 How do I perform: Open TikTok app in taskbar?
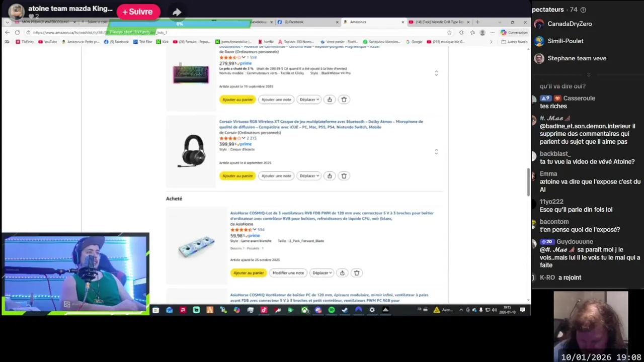click(x=264, y=310)
